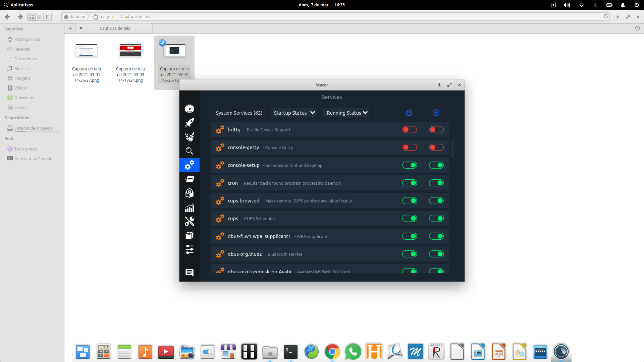Viewport: 644px width, 362px height.
Task: Enable startup toggle for console-getty
Action: tap(410, 147)
